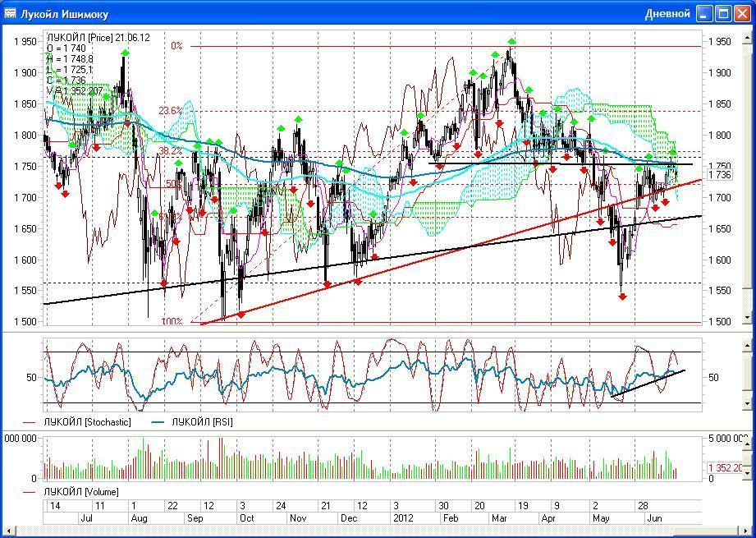Click the Дневной timeframe label in title bar
Viewport: 756px width, 538px height.
pos(667,13)
